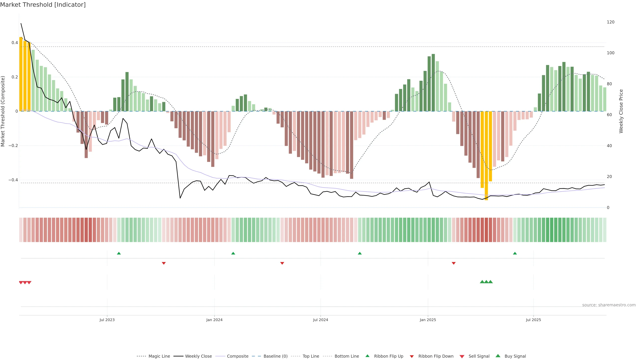The height and width of the screenshot is (362, 644).
Task: Click the Top Line legend item
Action: point(311,356)
